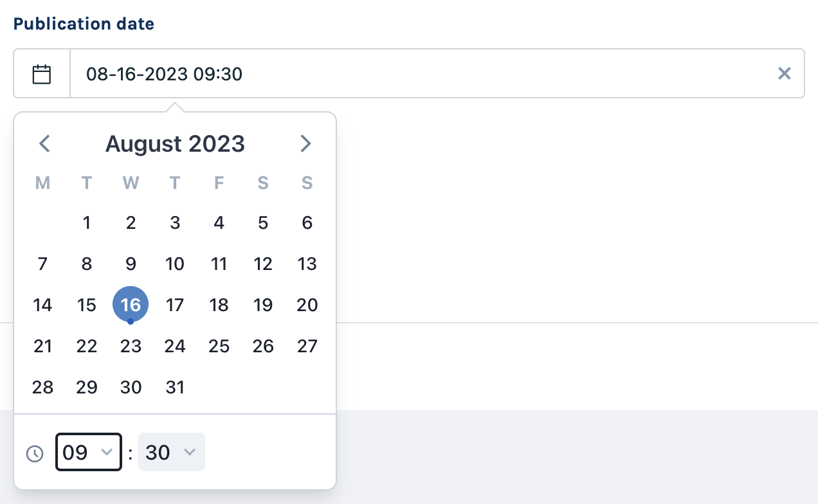The width and height of the screenshot is (818, 504).
Task: Choose Sunday August 20
Action: [x=307, y=305]
